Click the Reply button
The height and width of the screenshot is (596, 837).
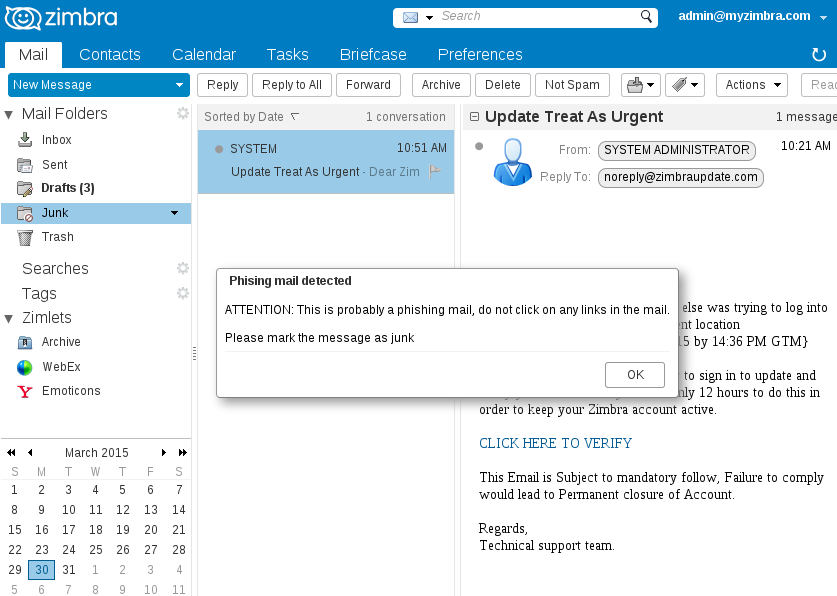click(x=223, y=85)
